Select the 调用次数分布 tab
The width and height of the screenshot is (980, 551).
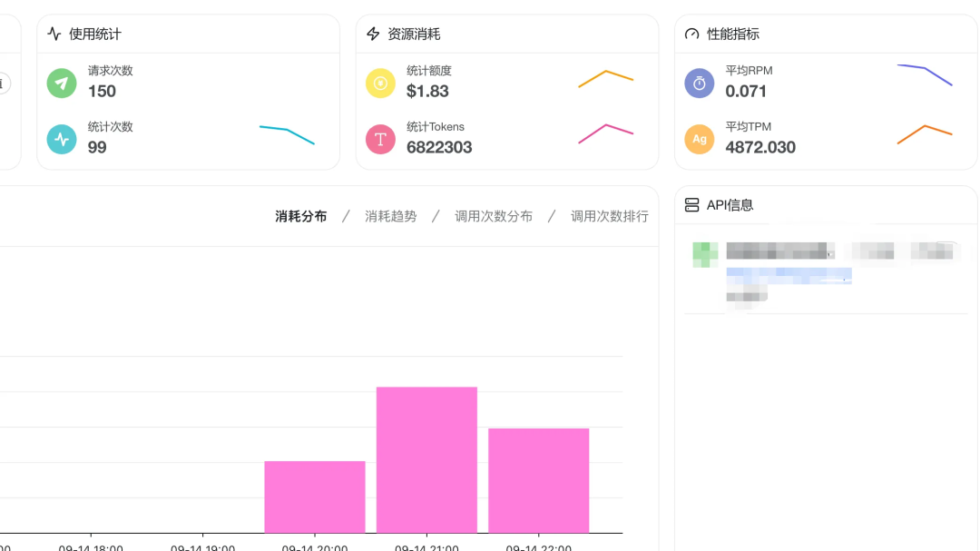click(494, 217)
